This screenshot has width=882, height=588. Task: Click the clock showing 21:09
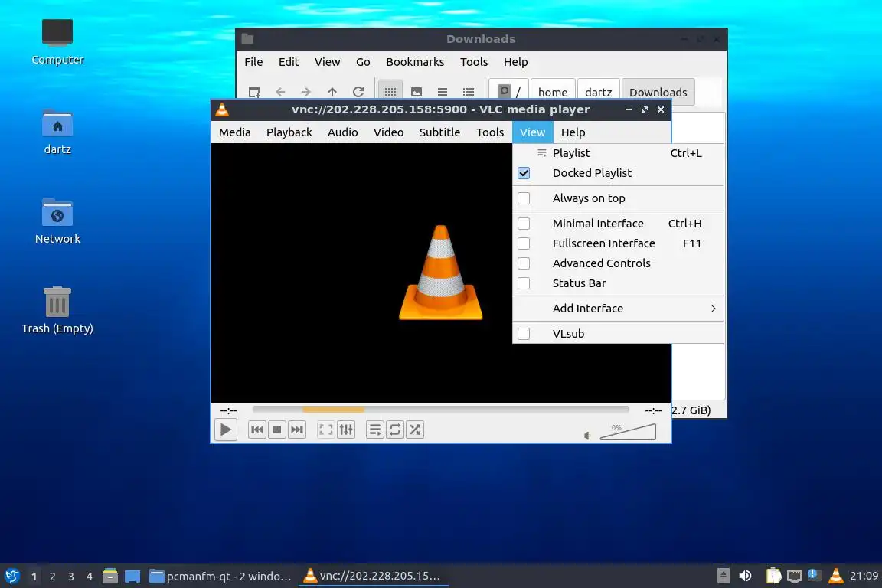pos(864,576)
